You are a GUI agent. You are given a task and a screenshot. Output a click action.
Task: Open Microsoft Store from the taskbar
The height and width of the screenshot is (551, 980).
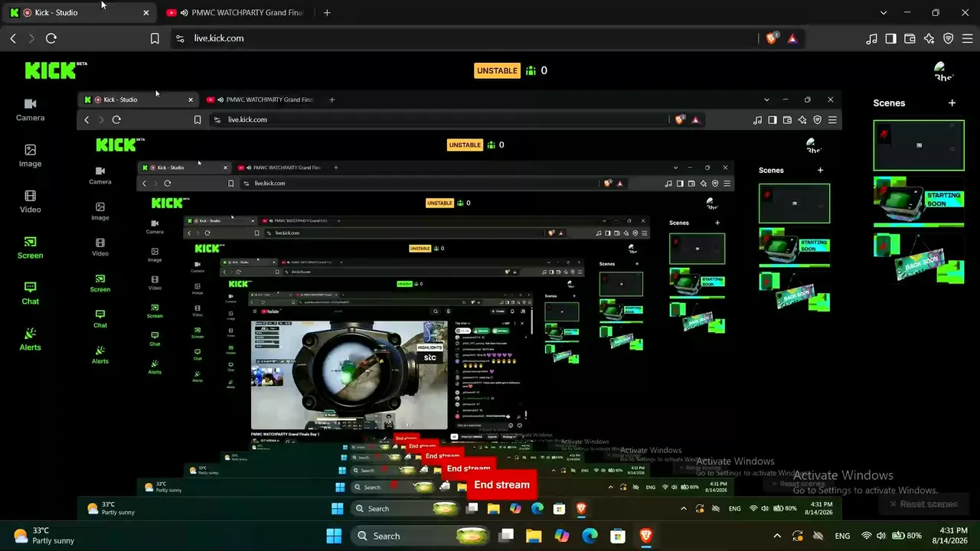[x=618, y=536]
